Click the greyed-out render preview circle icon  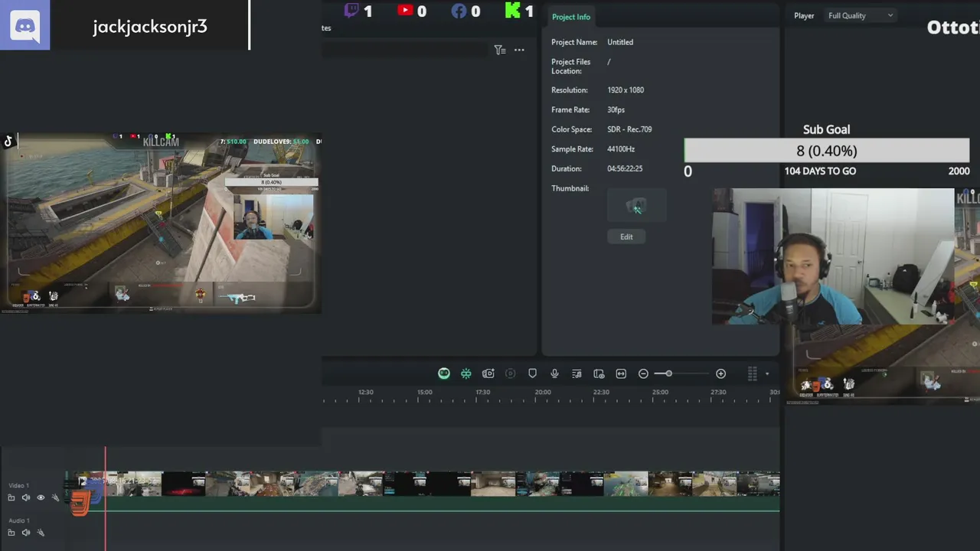pos(511,373)
